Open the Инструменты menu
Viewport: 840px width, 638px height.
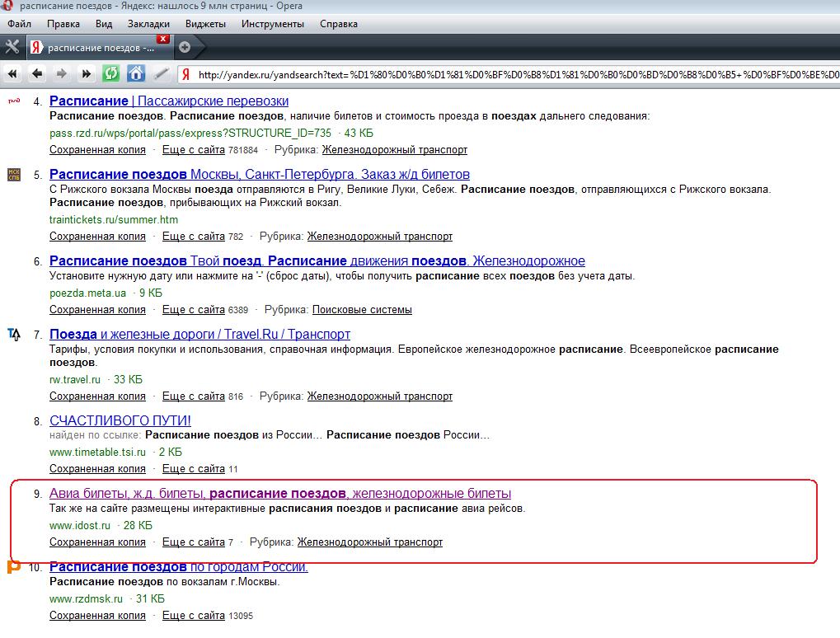[x=273, y=24]
